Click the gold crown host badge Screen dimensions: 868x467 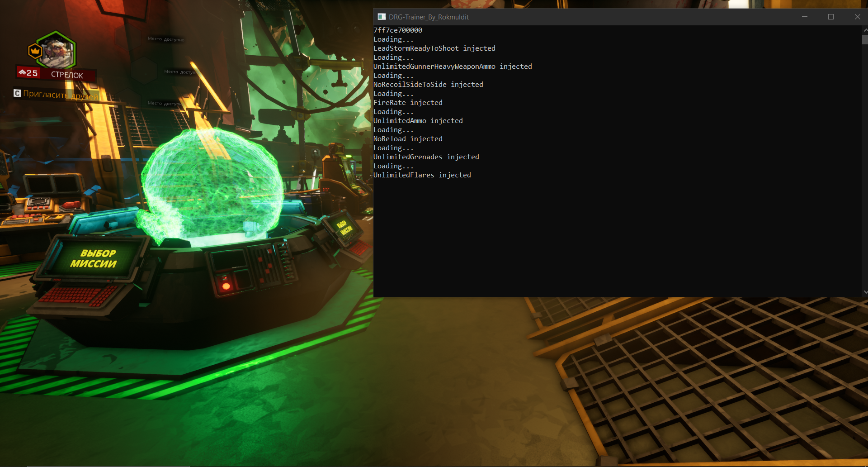[35, 51]
